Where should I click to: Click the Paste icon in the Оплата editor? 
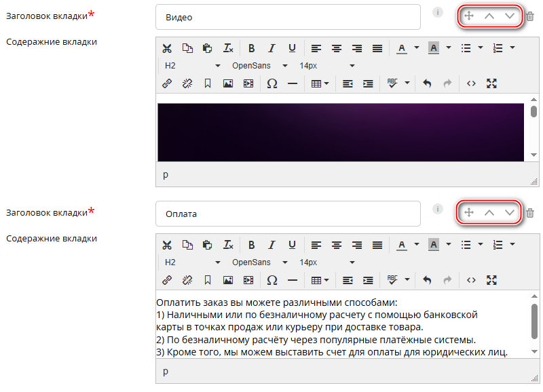pos(208,244)
